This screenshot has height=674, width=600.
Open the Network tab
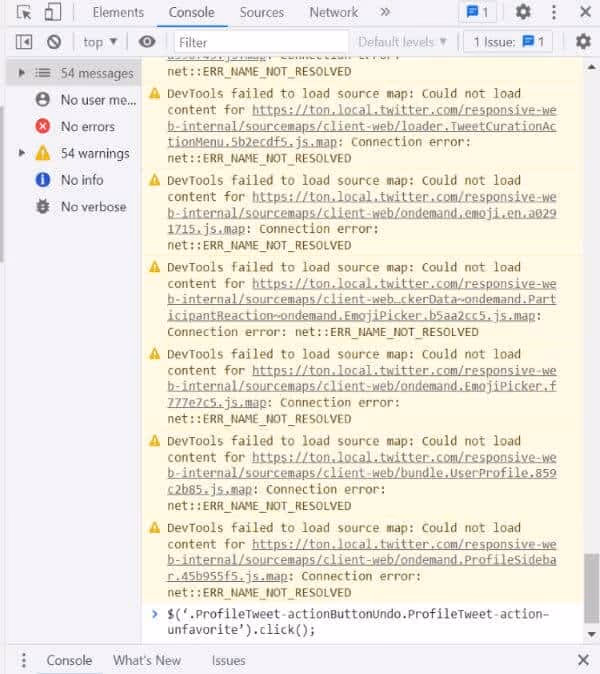click(x=334, y=12)
